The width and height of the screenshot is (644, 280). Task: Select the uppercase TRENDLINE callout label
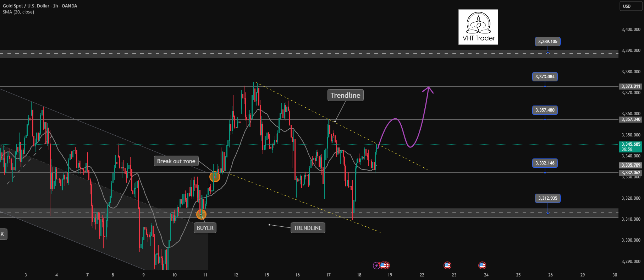pyautogui.click(x=308, y=228)
